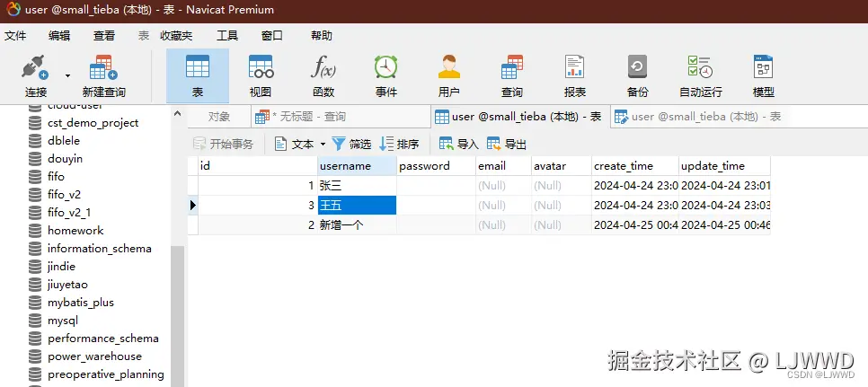Switch to the 无标题 - 查询 tab
The image size is (868, 387).
pos(340,117)
